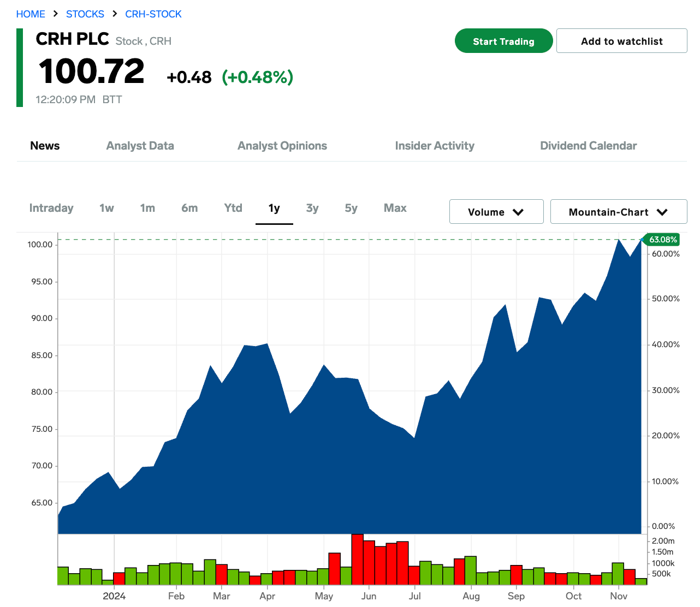Open the Volume dropdown chevron
The image size is (700, 607).
[x=518, y=212]
